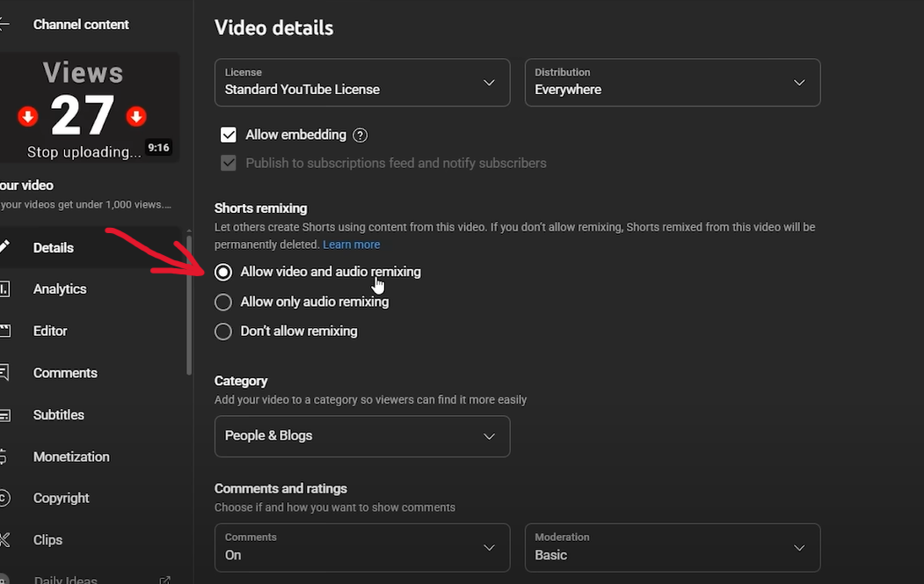The image size is (924, 584).
Task: Click help icon beside Allow embedding
Action: (x=360, y=135)
